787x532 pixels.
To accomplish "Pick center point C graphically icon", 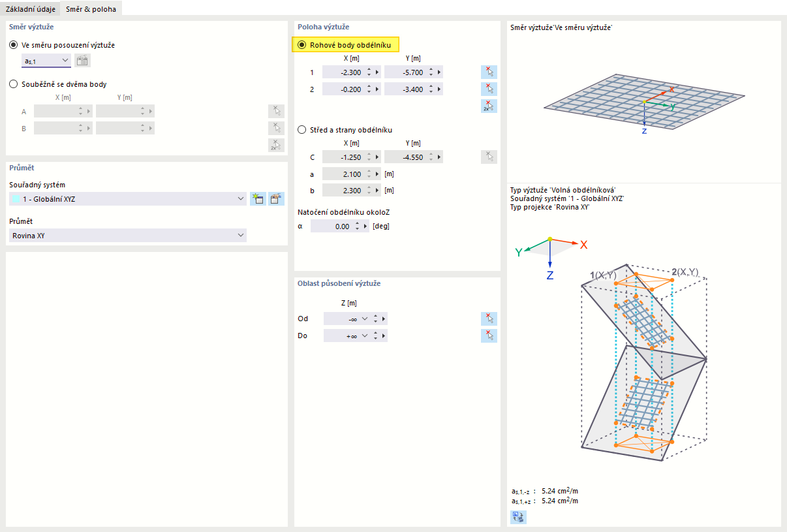I will point(489,157).
